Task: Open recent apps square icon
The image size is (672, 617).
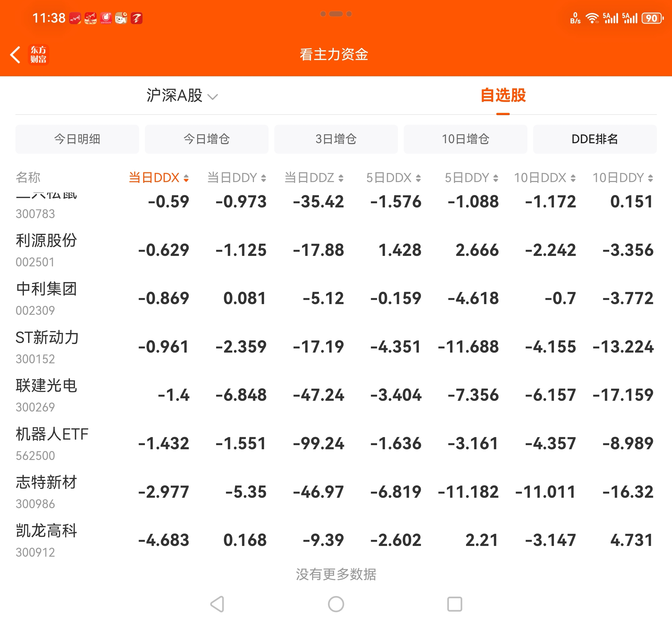Action: tap(454, 604)
